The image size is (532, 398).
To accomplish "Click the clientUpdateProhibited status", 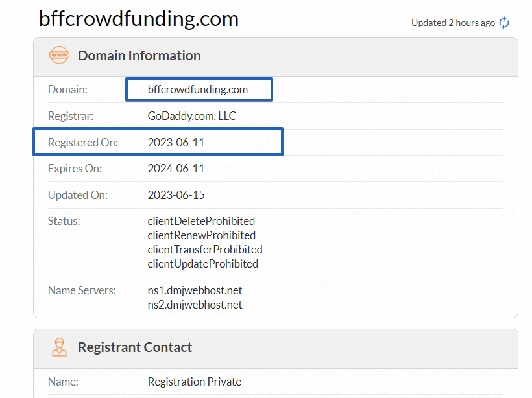I will click(203, 264).
